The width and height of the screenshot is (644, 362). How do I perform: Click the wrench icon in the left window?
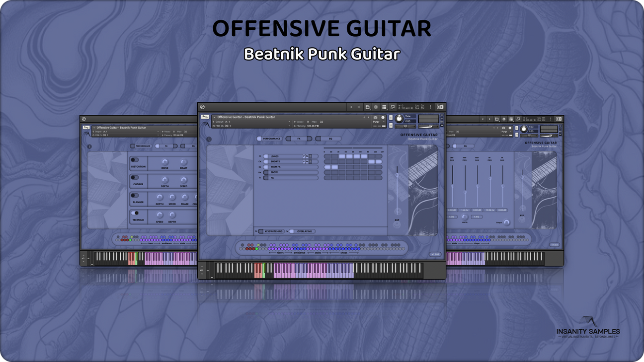point(86,128)
